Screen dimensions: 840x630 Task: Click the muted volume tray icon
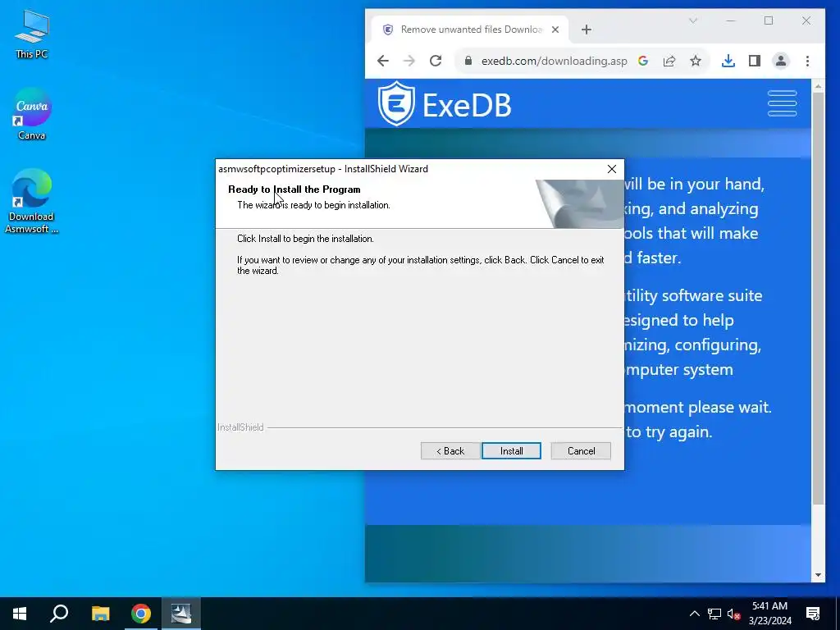coord(734,614)
